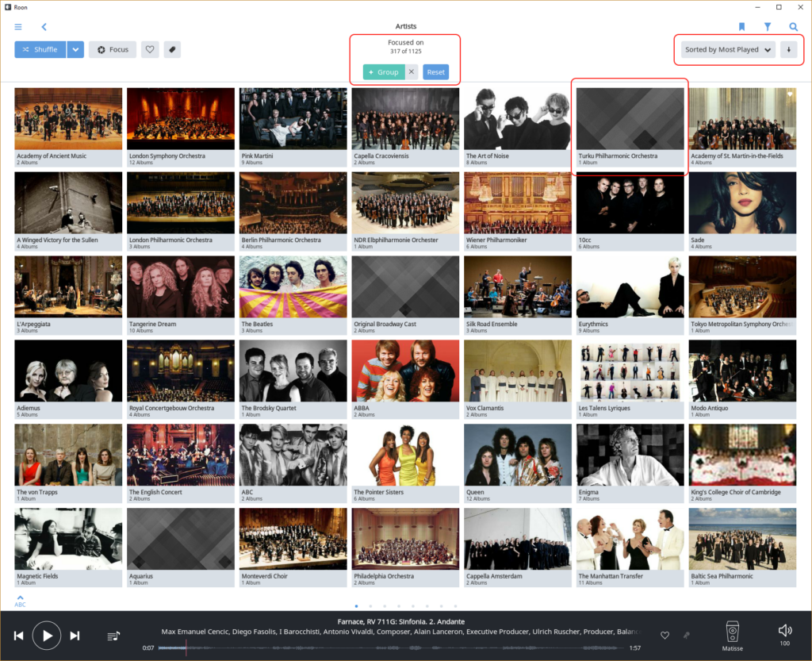Open A Winged Victory for the Sullen

tap(68, 211)
